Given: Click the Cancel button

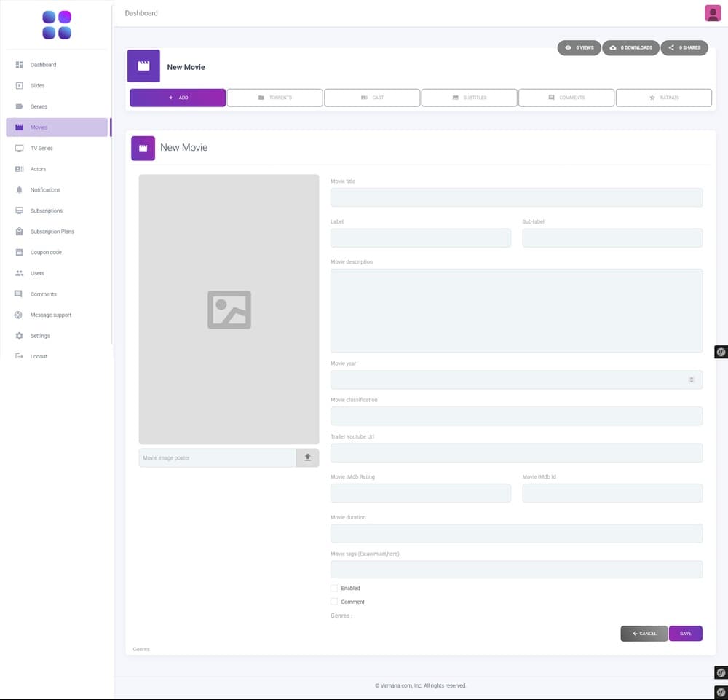Looking at the screenshot, I should [644, 634].
